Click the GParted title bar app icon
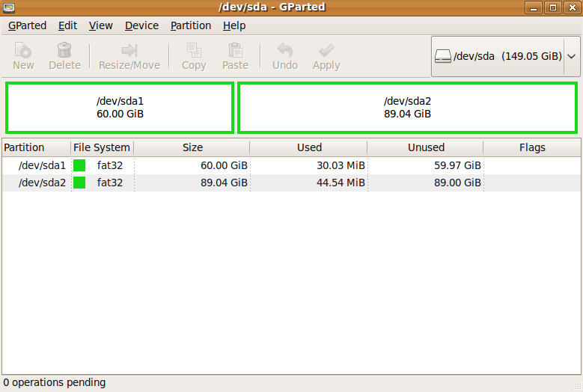Viewport: 583px width, 392px height. point(9,7)
